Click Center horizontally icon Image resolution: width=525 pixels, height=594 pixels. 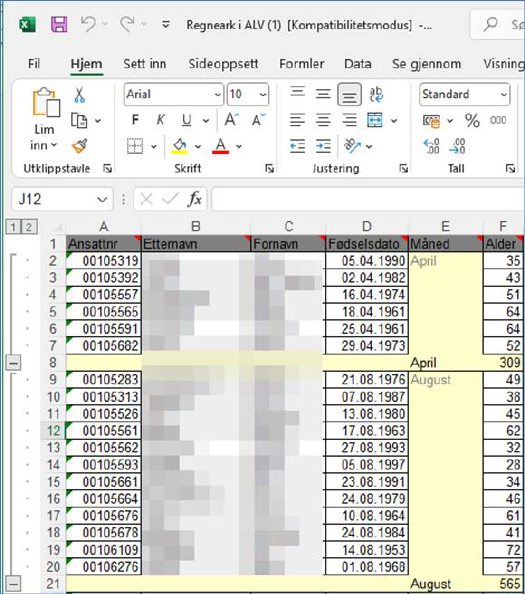323,120
